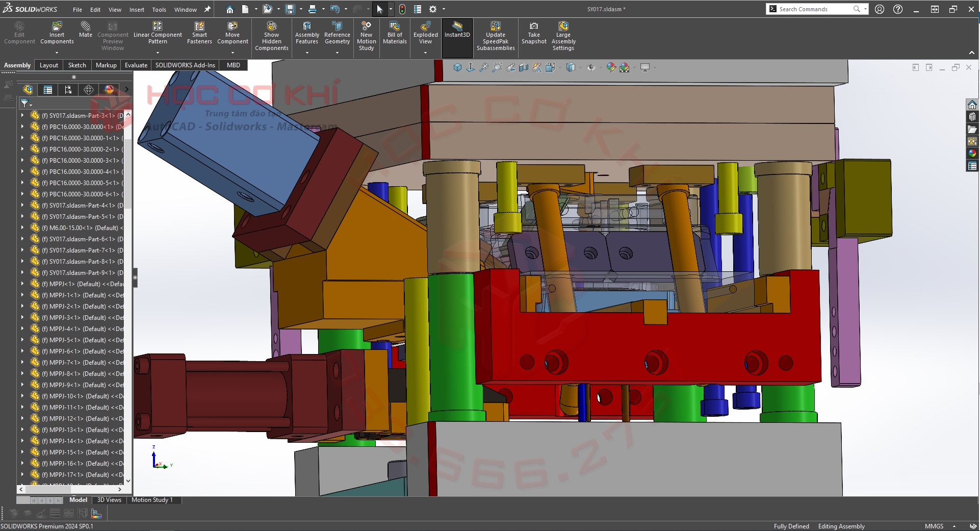Image resolution: width=980 pixels, height=531 pixels.
Task: Select the Mate tool
Action: pyautogui.click(x=86, y=30)
